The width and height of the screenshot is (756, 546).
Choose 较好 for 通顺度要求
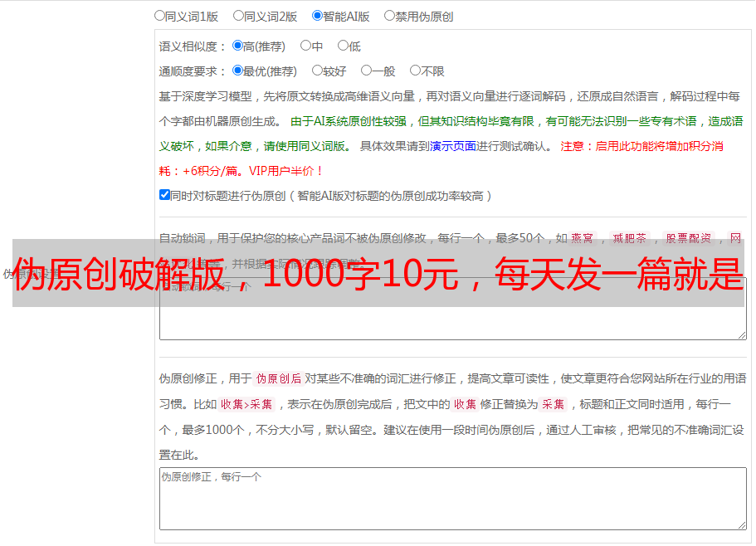[x=317, y=71]
